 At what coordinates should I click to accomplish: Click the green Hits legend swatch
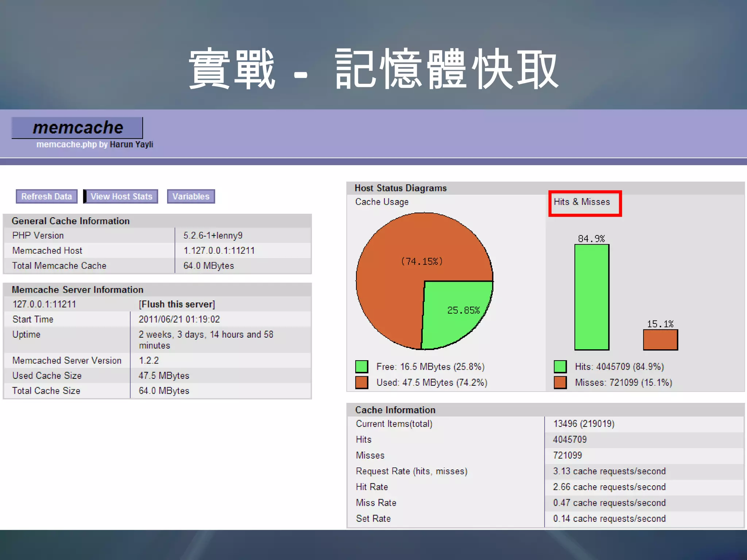[560, 366]
